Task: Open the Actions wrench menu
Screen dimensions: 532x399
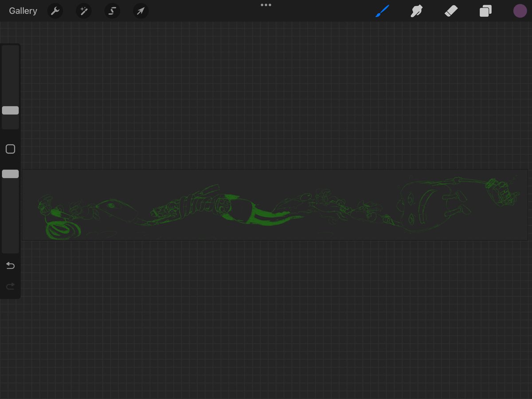Action: point(55,11)
